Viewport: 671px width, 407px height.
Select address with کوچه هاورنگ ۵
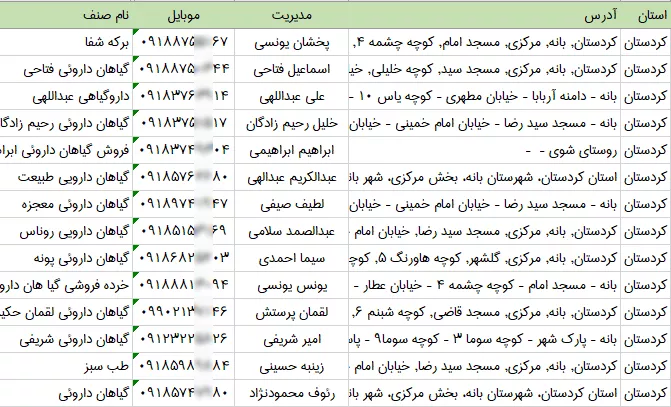(x=484, y=258)
